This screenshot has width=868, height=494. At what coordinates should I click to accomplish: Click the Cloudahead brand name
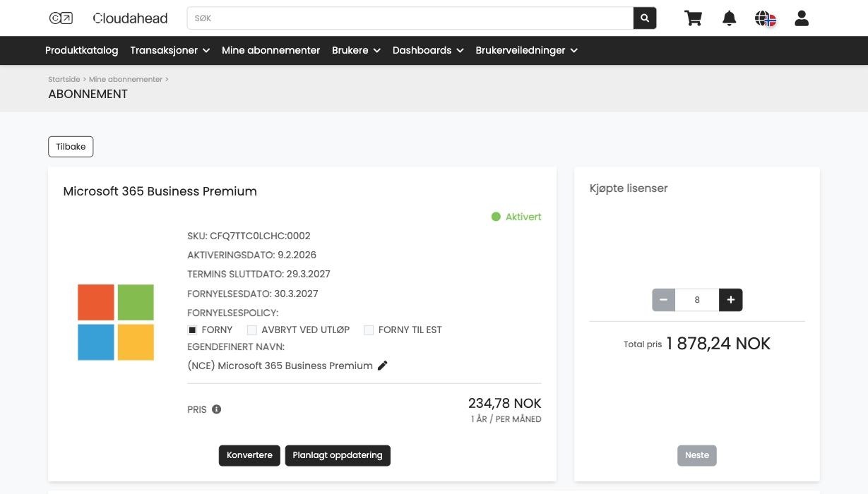coord(131,18)
